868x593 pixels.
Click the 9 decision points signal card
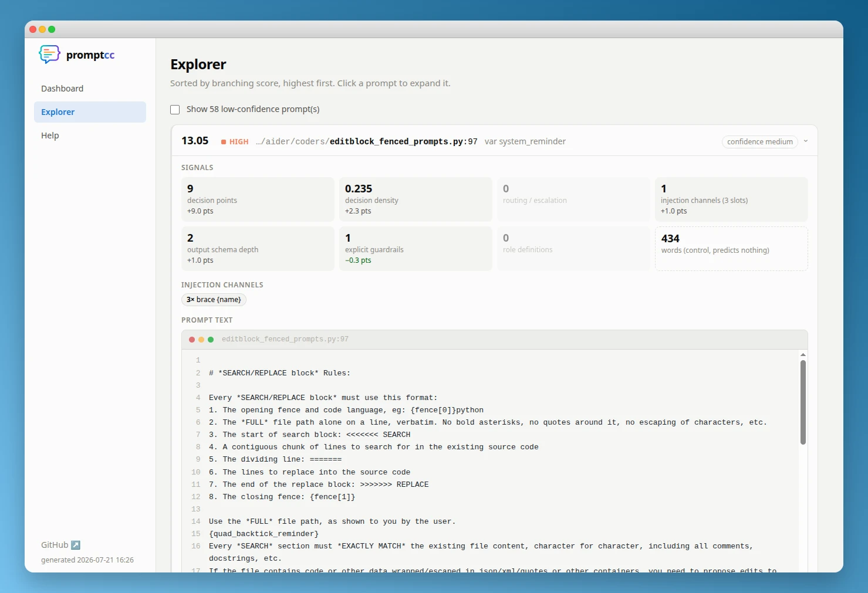258,199
